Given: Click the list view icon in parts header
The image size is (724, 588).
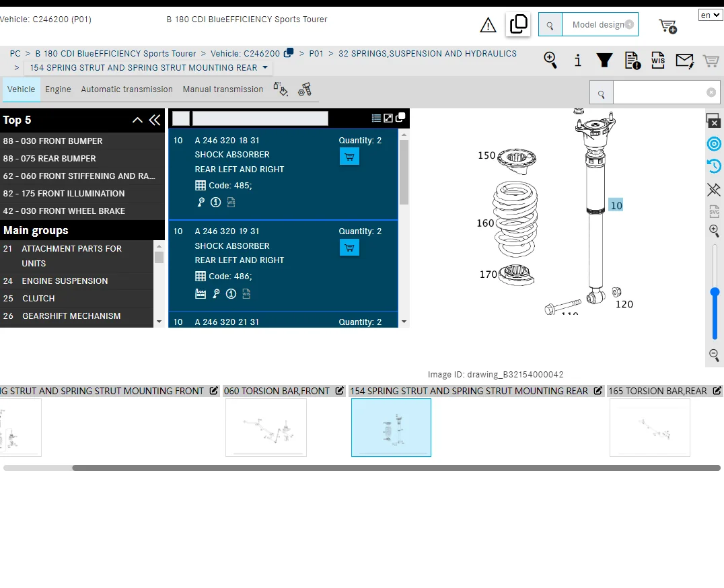Looking at the screenshot, I should click(x=376, y=118).
